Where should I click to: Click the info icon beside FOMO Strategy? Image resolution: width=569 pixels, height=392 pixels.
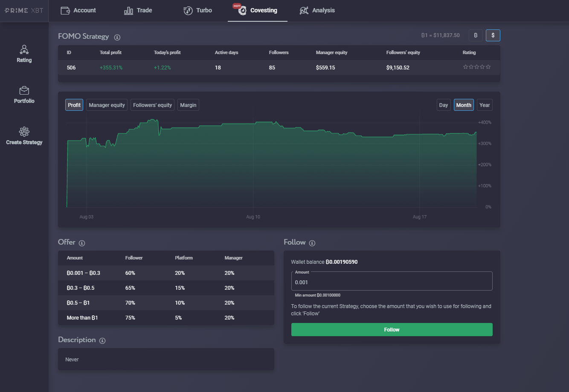117,37
